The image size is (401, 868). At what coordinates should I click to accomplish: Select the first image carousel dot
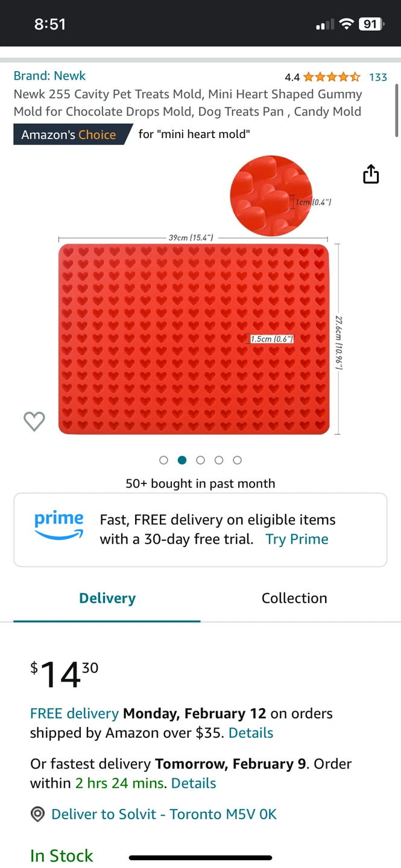(x=164, y=460)
